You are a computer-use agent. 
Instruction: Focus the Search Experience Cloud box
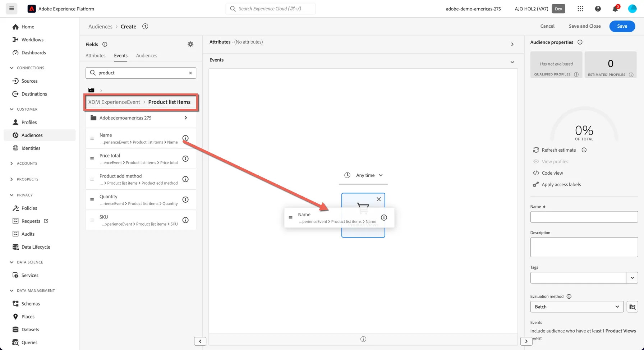point(271,9)
